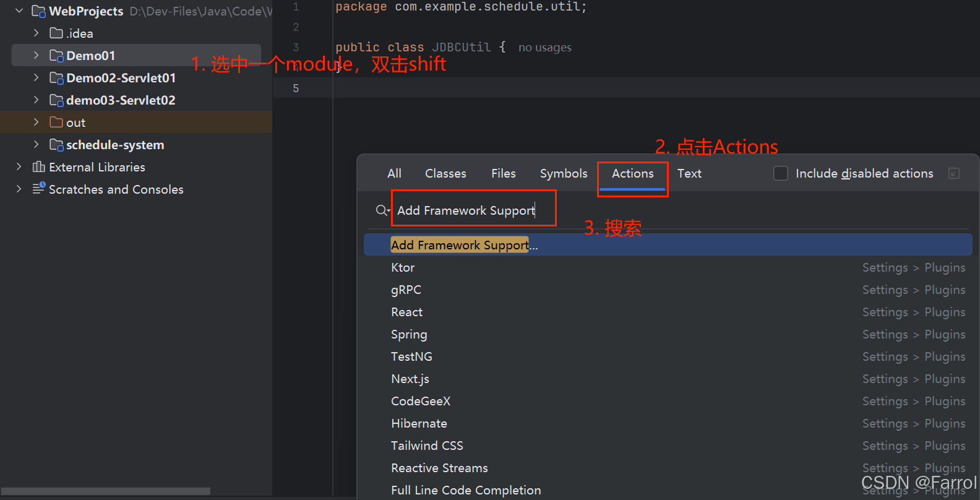Screen dimensions: 980x500
Task: Click JDBCUtil class name in editor
Action: (461, 47)
